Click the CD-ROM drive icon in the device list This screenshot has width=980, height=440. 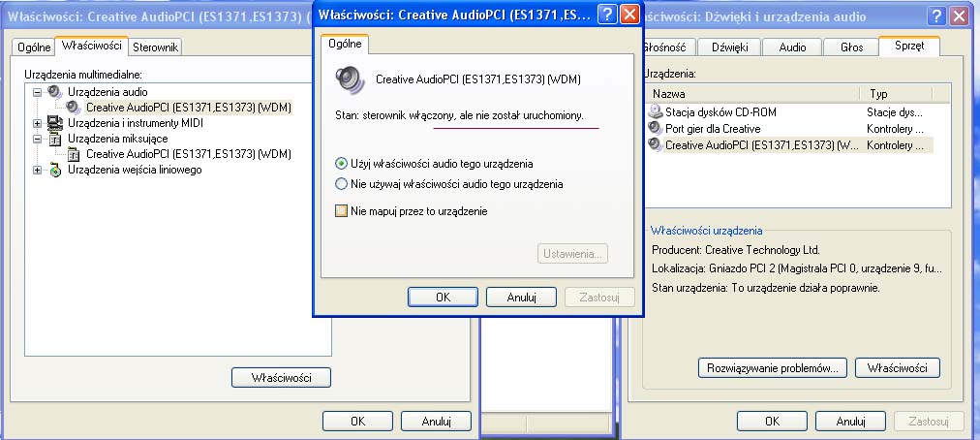coord(656,112)
